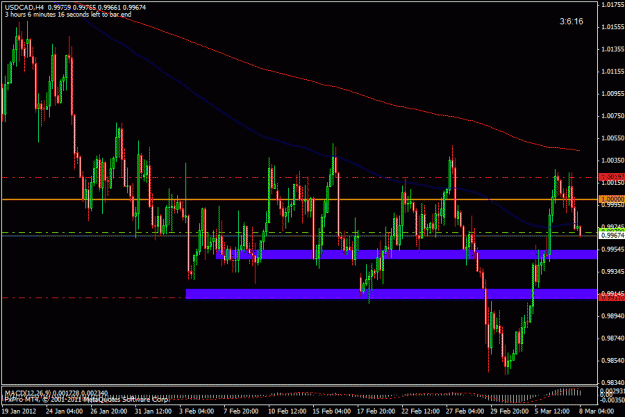Click the upper red price label on axis

click(x=612, y=177)
